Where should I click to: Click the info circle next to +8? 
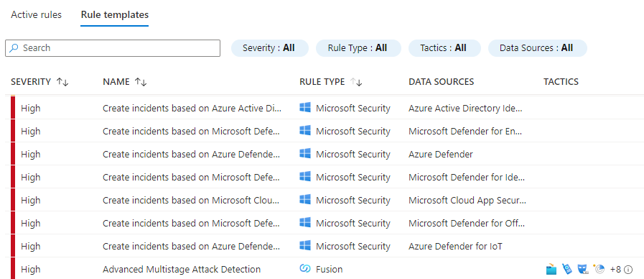point(628,270)
